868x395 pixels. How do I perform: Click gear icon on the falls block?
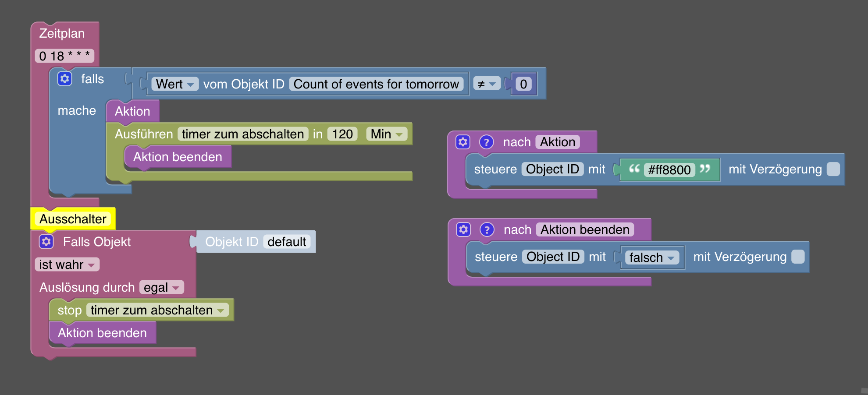[x=65, y=79]
